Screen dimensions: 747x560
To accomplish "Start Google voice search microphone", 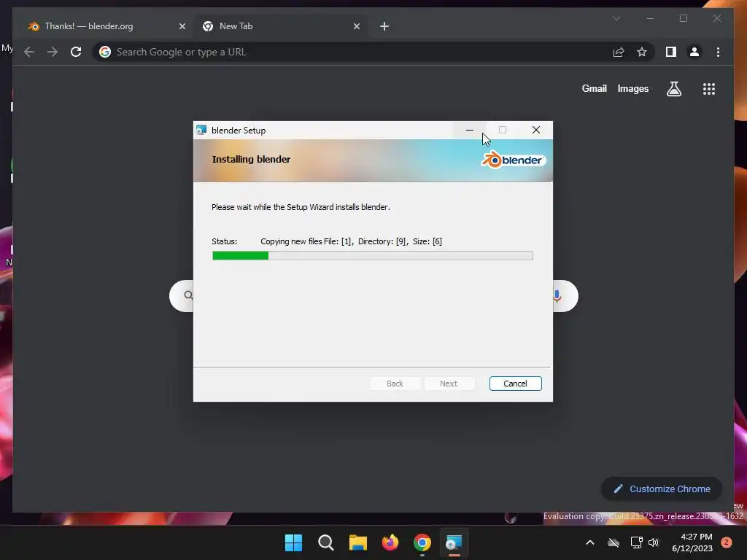I will pos(557,296).
